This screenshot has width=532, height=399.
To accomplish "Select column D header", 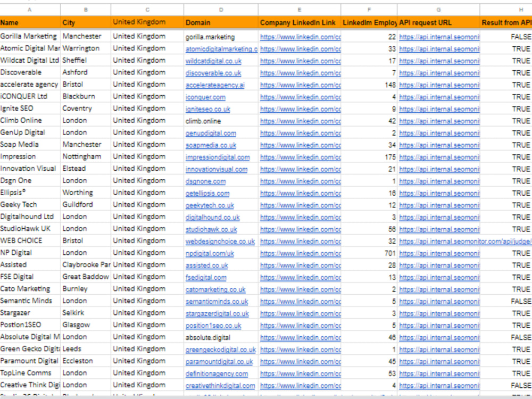I will pos(221,10).
